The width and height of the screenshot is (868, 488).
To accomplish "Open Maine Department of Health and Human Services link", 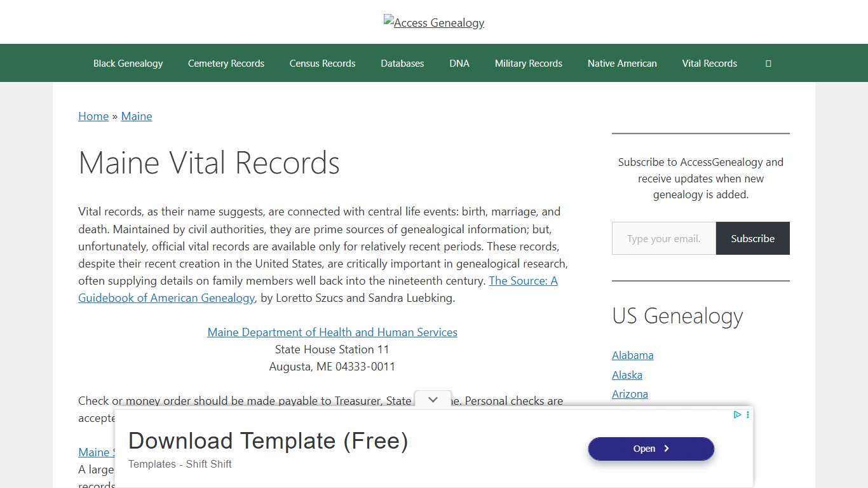I will (x=332, y=332).
